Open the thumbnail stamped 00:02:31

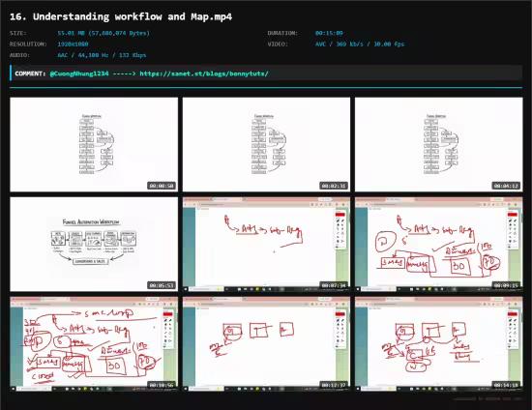266,144
